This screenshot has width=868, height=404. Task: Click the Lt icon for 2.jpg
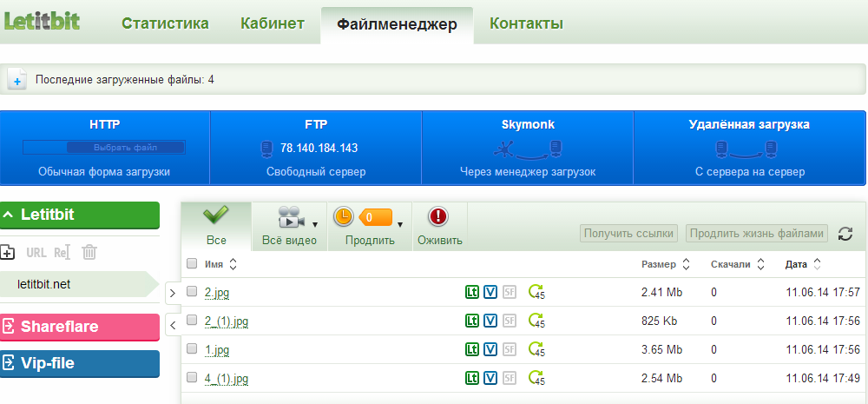click(472, 293)
